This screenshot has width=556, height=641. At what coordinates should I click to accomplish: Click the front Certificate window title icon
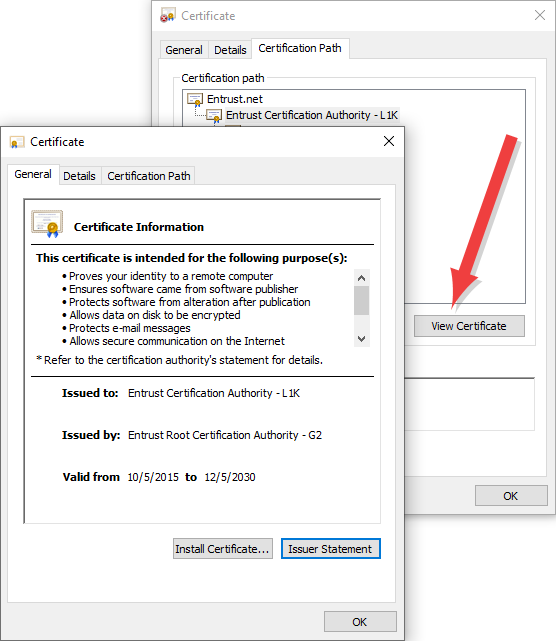click(17, 142)
